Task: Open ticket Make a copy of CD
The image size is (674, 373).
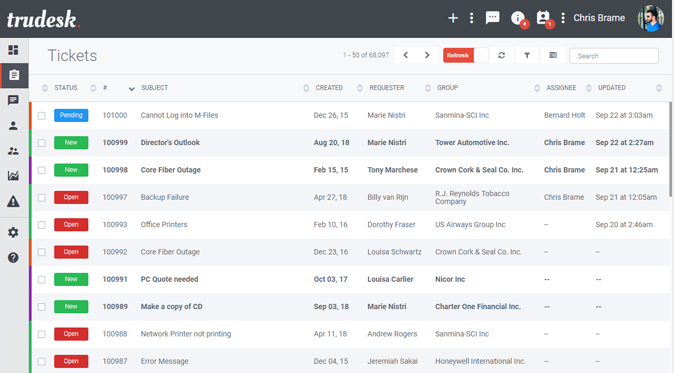Action: pyautogui.click(x=172, y=307)
